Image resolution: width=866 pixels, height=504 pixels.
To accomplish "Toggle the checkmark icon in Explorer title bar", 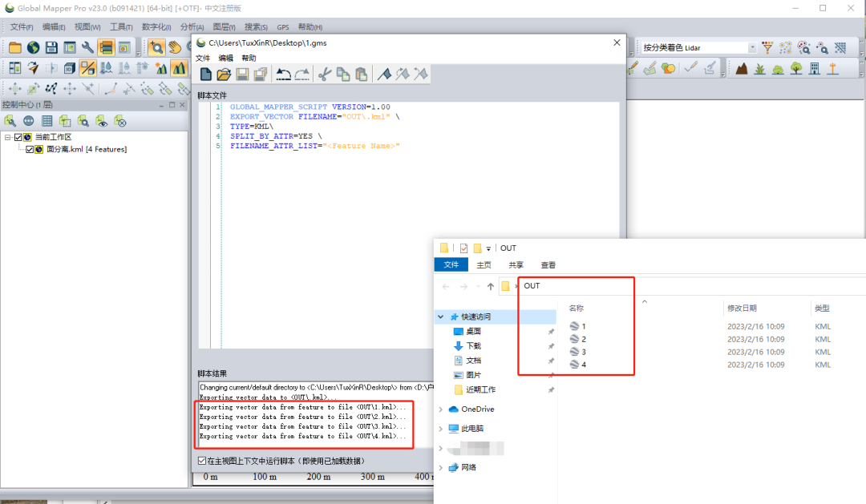I will pos(464,248).
